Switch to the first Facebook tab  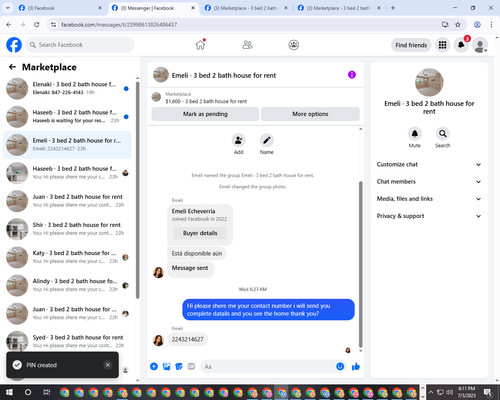tap(60, 8)
